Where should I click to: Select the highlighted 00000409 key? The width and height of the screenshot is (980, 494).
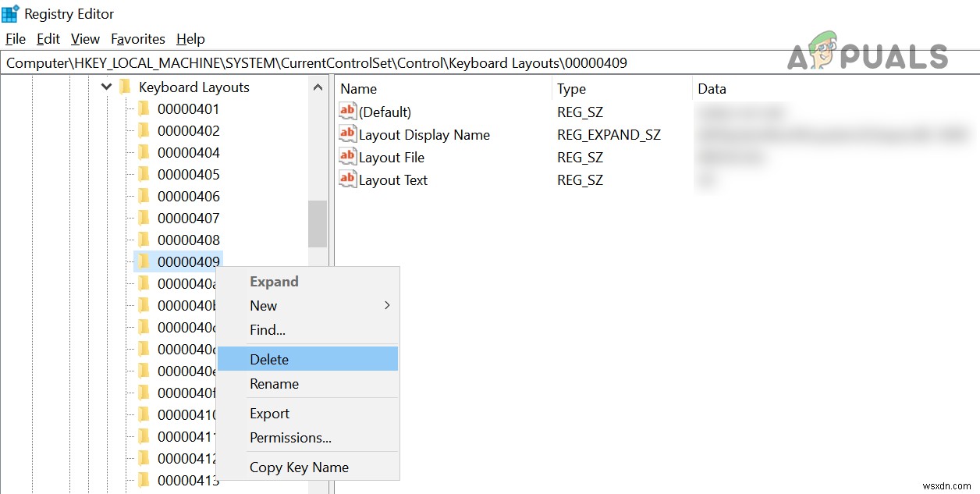click(188, 262)
